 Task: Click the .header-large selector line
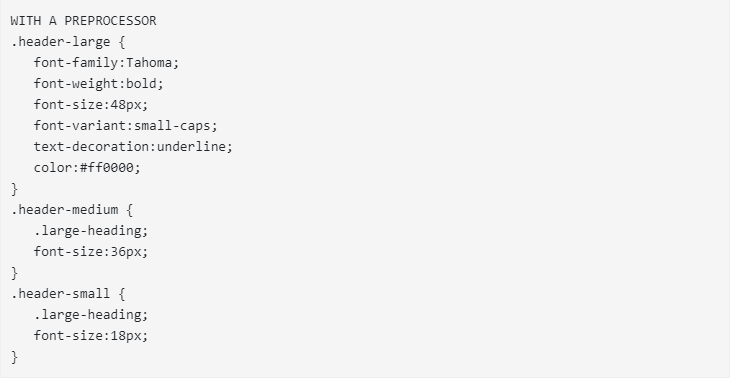coord(68,42)
